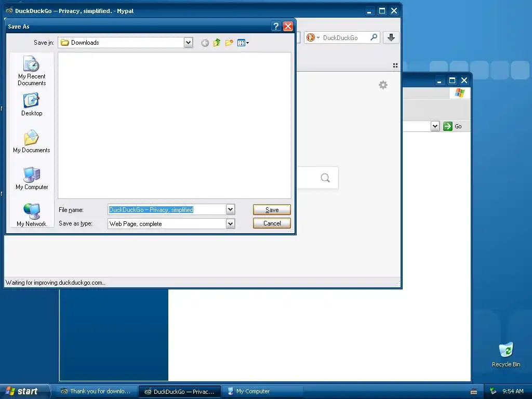Open My Recent Documents in places bar
The height and width of the screenshot is (399, 532).
[x=32, y=71]
